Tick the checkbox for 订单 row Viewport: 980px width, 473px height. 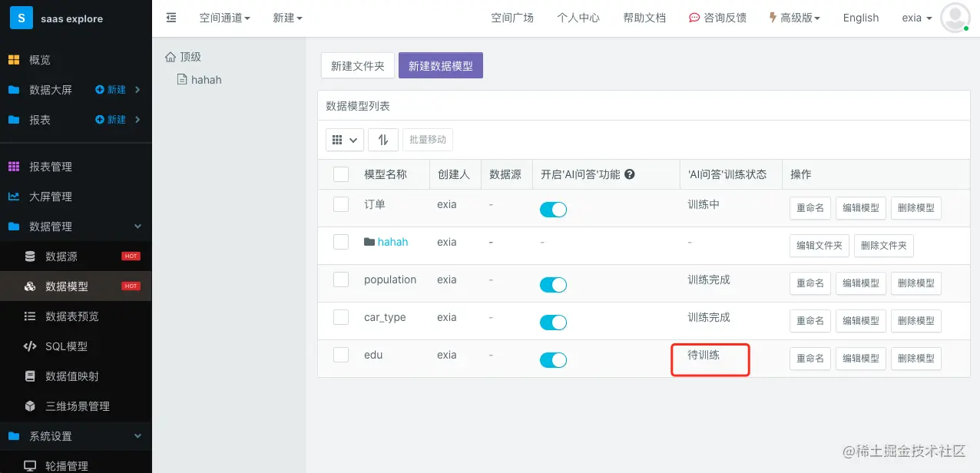pos(341,204)
